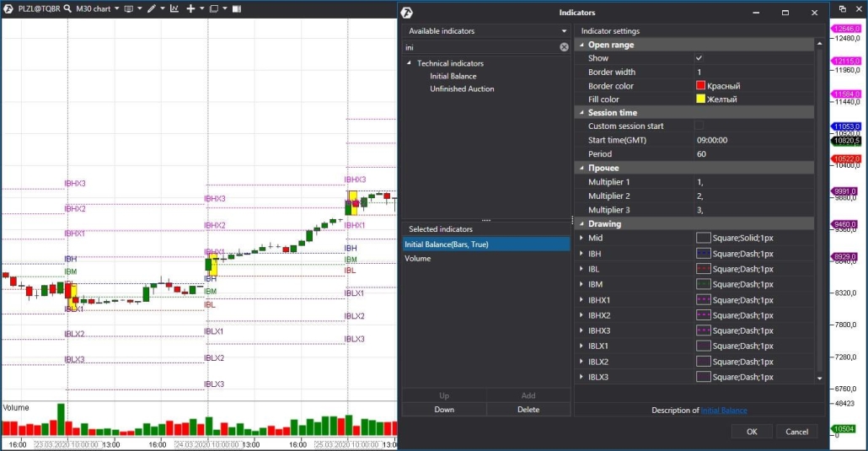The image size is (868, 451).
Task: Click the Indicators dialog logo icon
Action: pyautogui.click(x=407, y=13)
